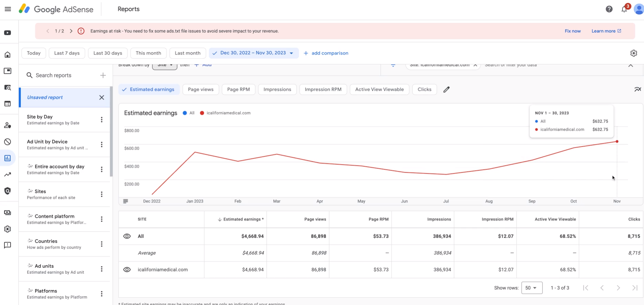Click add comparison
The image size is (644, 305).
coord(326,53)
